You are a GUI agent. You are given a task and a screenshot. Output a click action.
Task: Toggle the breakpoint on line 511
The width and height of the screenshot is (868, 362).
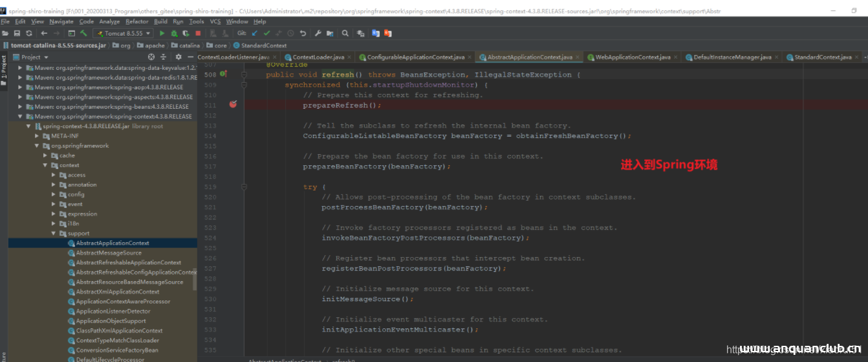[x=233, y=105]
